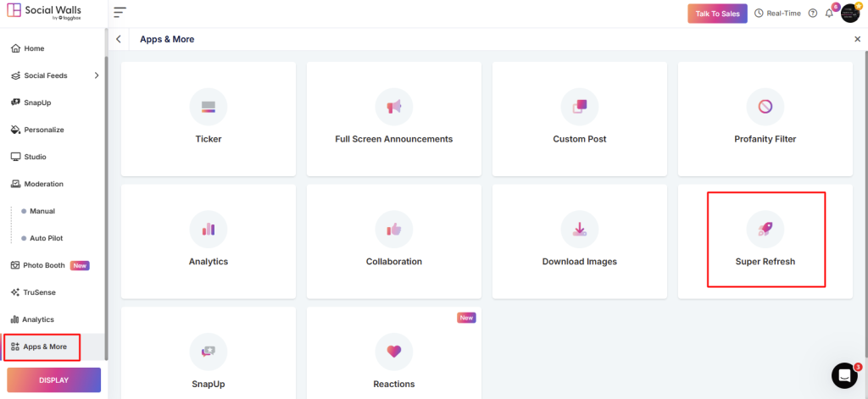
Task: Go back using the Apps & More chevron
Action: click(119, 39)
